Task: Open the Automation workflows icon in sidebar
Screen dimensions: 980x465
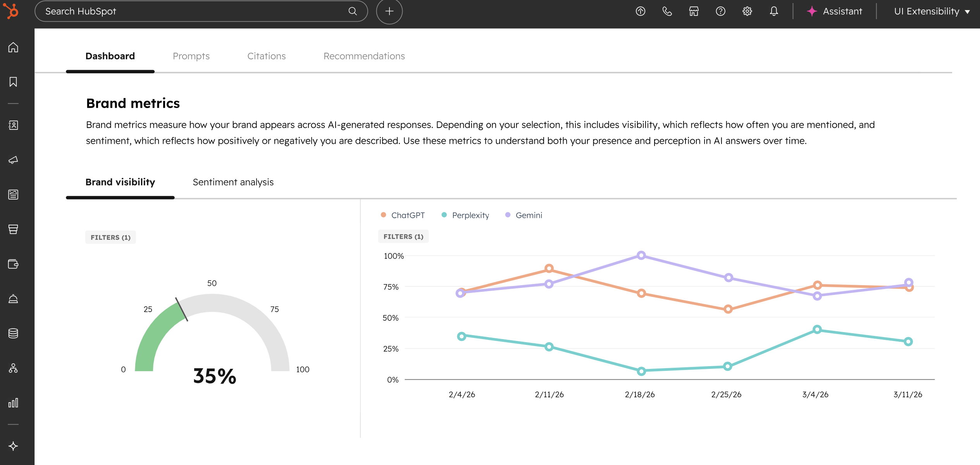Action: pos(13,368)
